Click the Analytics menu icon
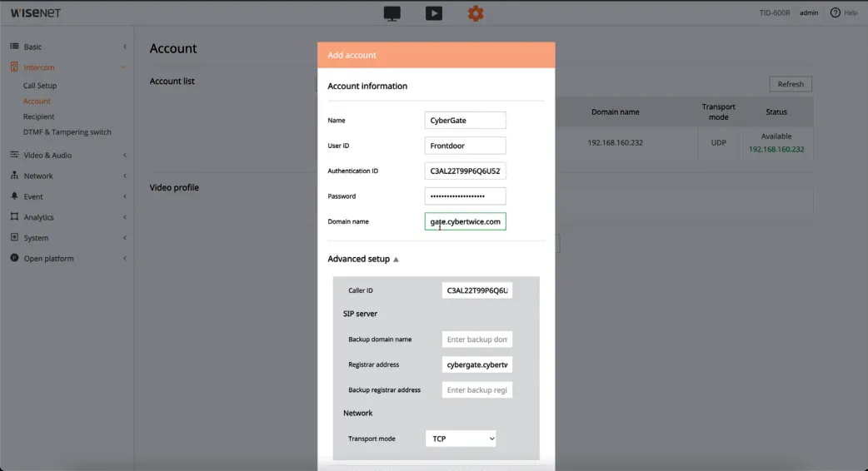The image size is (868, 471). (x=14, y=216)
